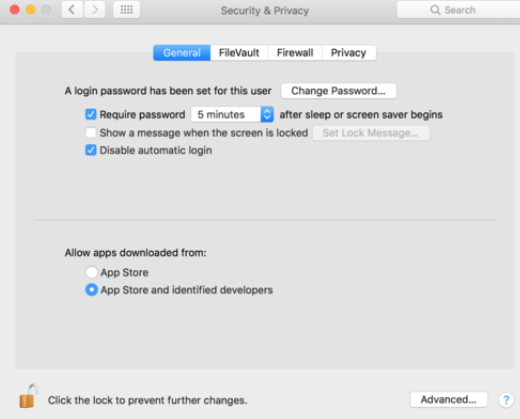Show all preferences grid icon

126,10
